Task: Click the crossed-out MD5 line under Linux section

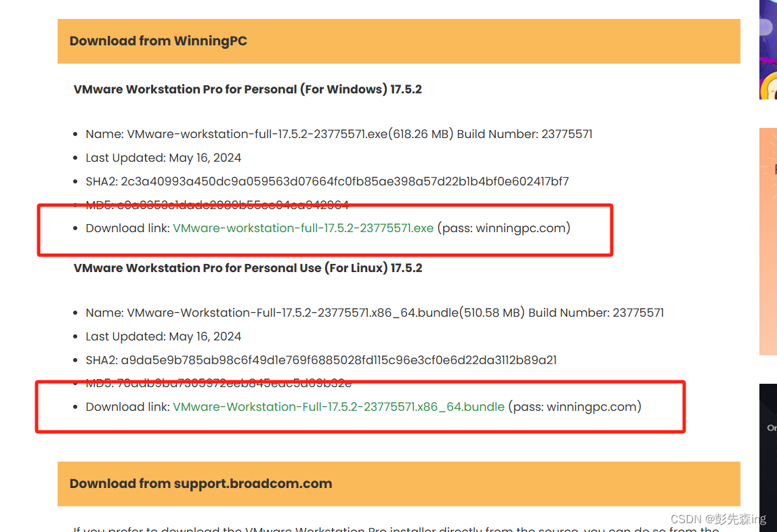Action: (217, 383)
